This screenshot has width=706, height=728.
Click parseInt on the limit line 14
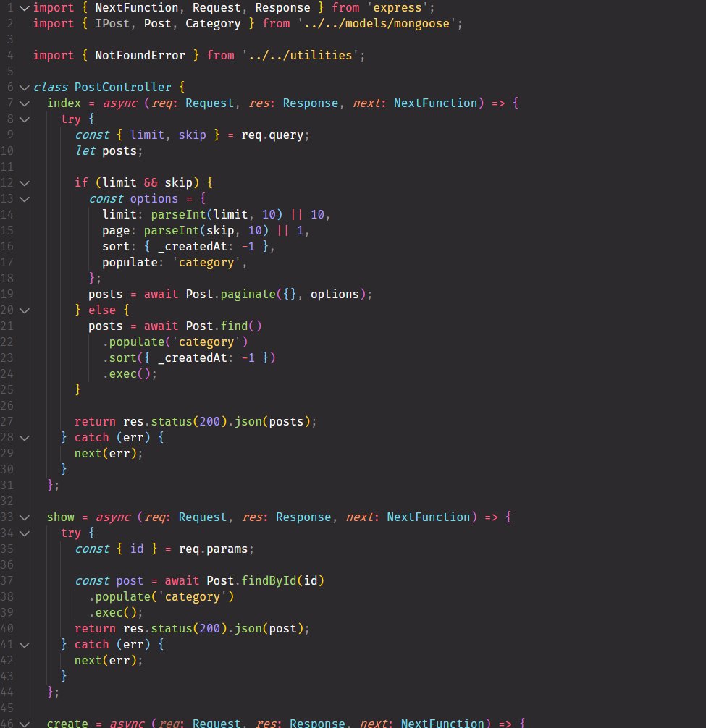pyautogui.click(x=178, y=214)
